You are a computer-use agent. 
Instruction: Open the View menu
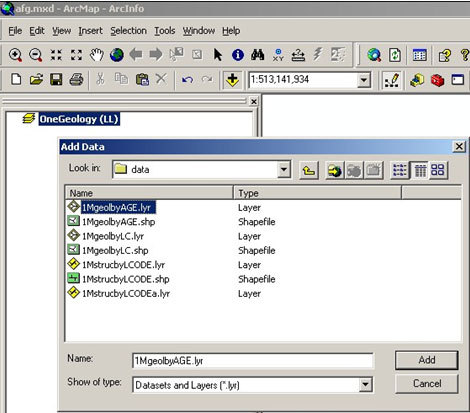click(x=61, y=31)
